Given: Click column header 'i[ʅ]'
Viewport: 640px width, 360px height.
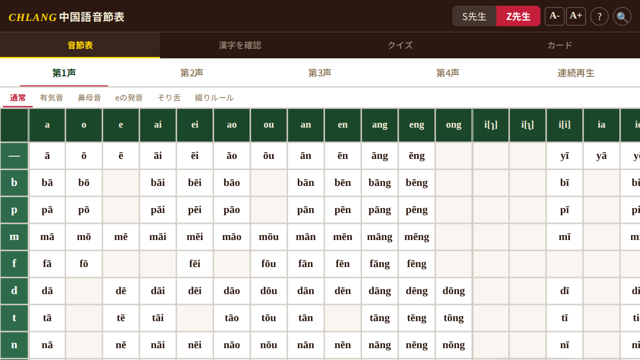Looking at the screenshot, I should [x=527, y=125].
